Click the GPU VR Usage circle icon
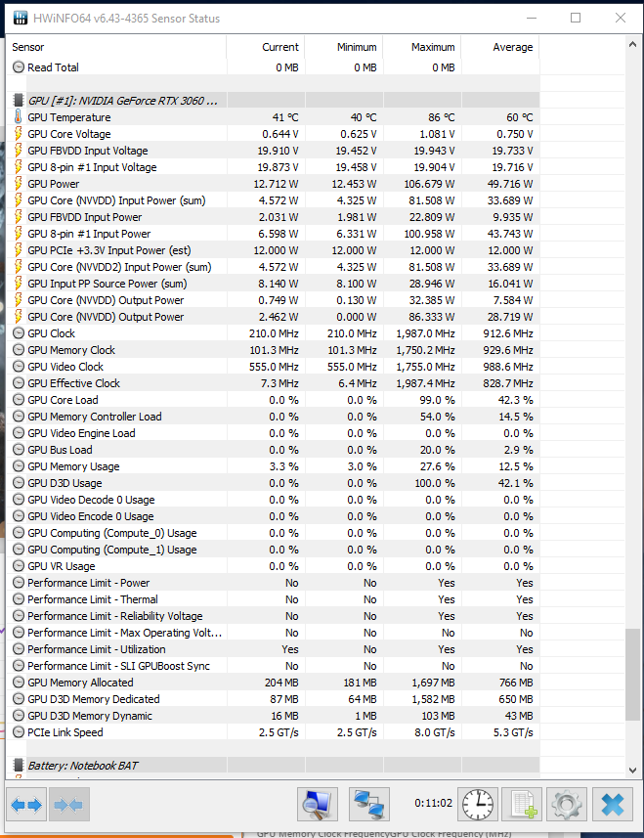Image resolution: width=644 pixels, height=838 pixels. (19, 566)
